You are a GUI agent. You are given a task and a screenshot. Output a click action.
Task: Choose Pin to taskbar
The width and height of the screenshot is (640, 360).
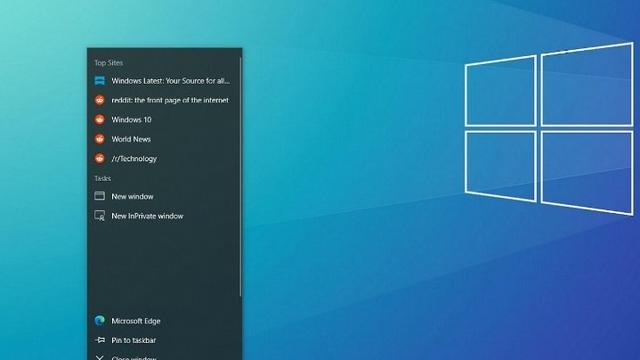coord(164,340)
